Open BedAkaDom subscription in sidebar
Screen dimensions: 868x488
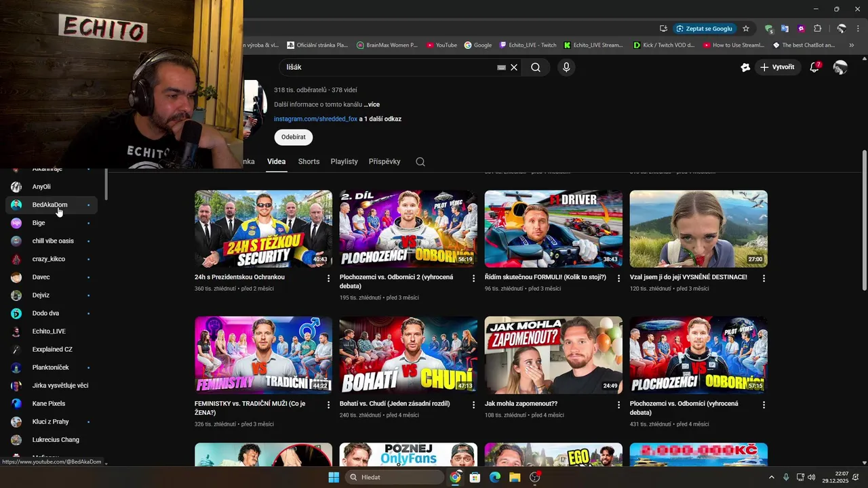pyautogui.click(x=52, y=205)
